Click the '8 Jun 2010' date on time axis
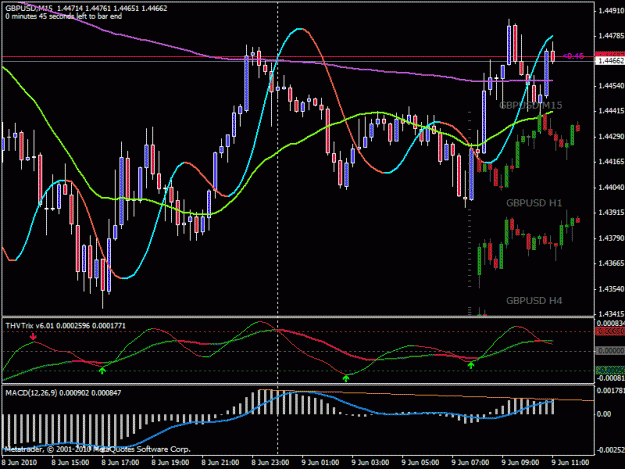Screen dimensions: 625x469 [x=19, y=463]
